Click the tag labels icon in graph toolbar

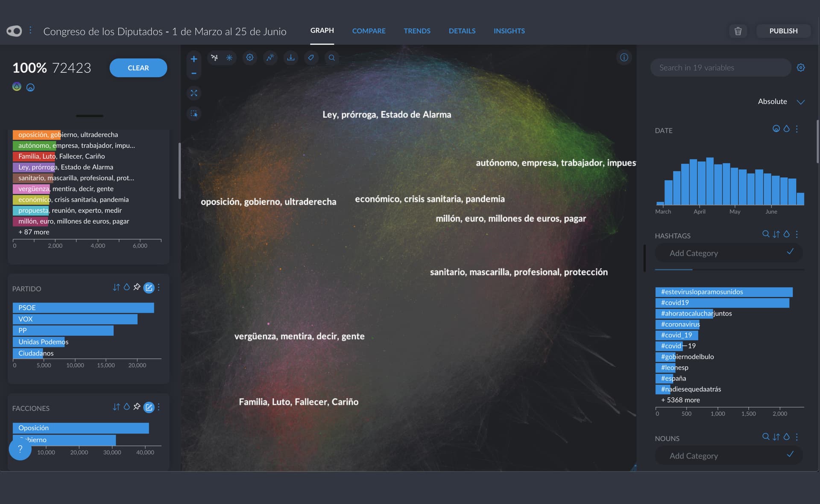(311, 58)
